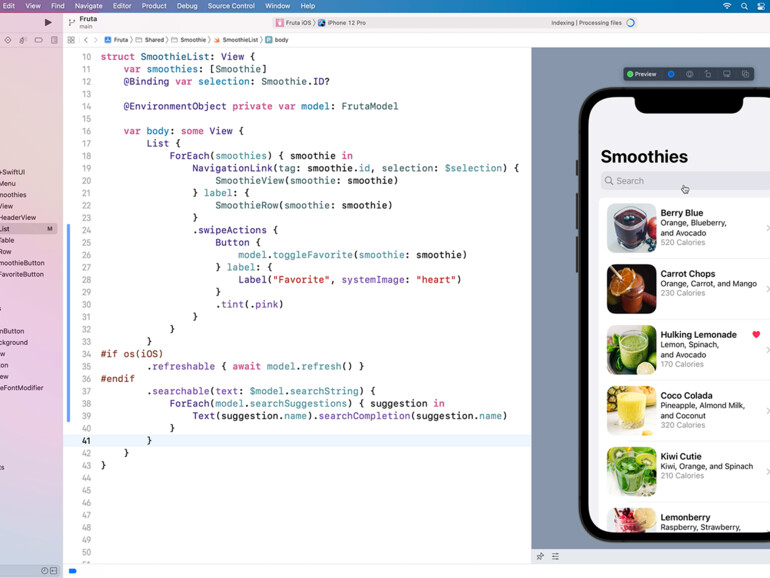Open the Source Control menu

click(231, 6)
